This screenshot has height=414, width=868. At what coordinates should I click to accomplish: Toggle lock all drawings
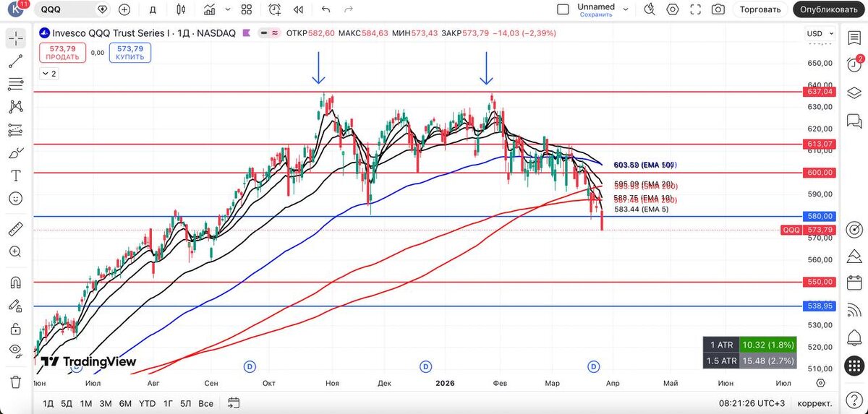click(x=16, y=328)
